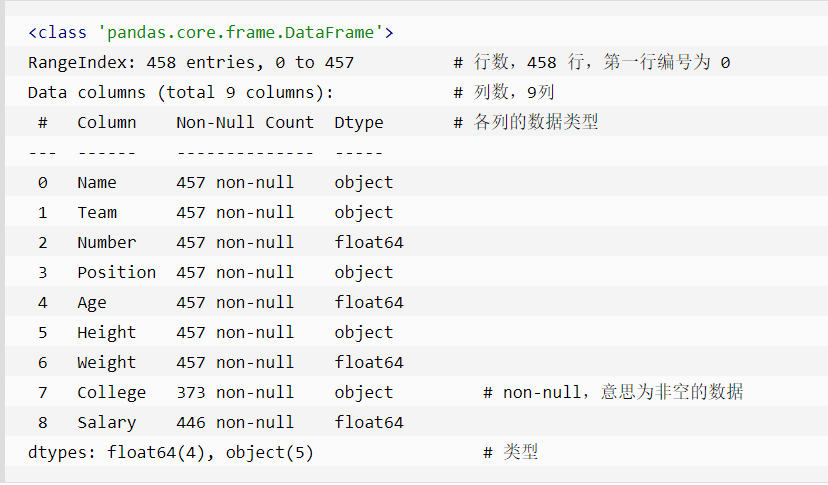Click the 'Position' column name
This screenshot has width=828, height=485.
pos(116,272)
